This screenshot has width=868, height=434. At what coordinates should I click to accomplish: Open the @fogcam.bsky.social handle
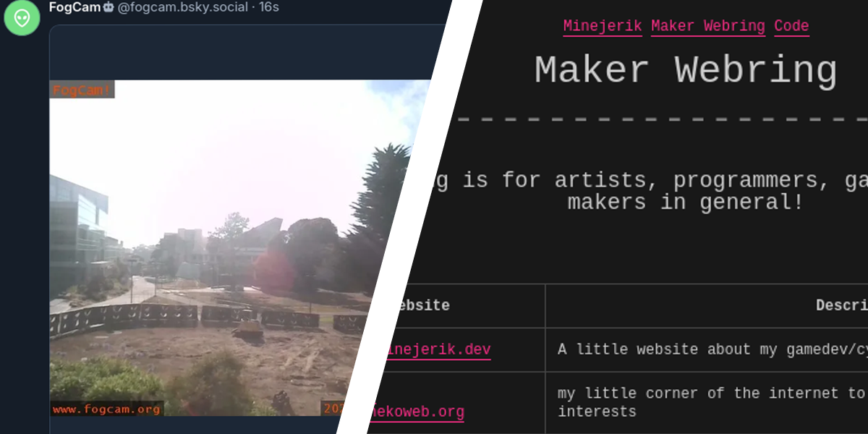pos(184,7)
